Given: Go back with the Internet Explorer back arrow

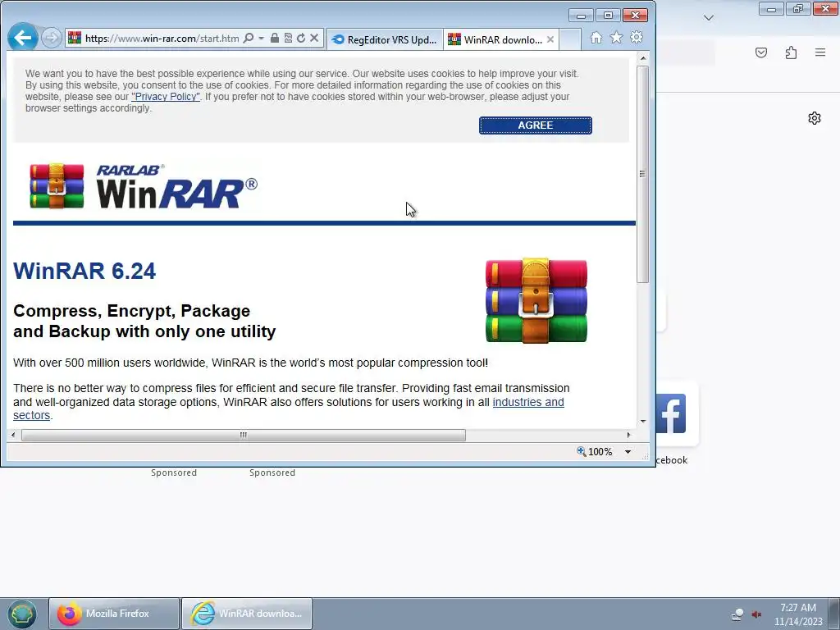Looking at the screenshot, I should 22,38.
